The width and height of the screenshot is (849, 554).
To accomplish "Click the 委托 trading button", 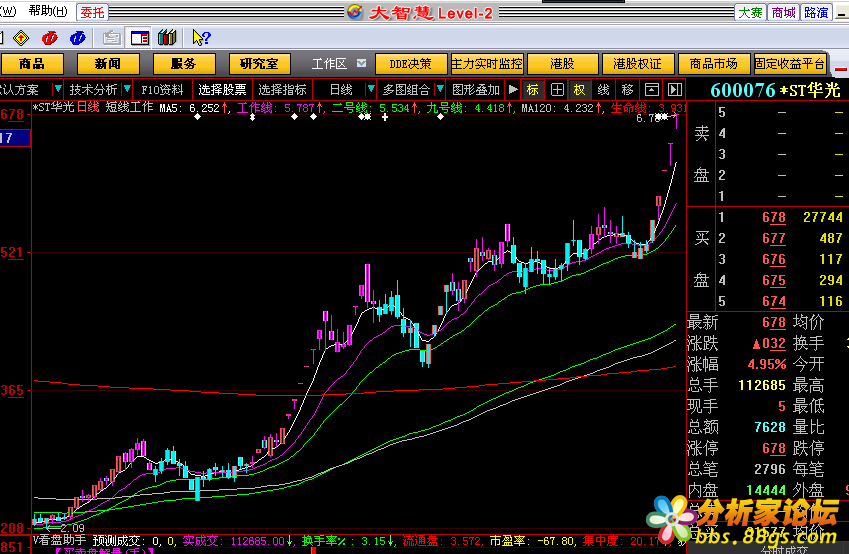I will [92, 12].
